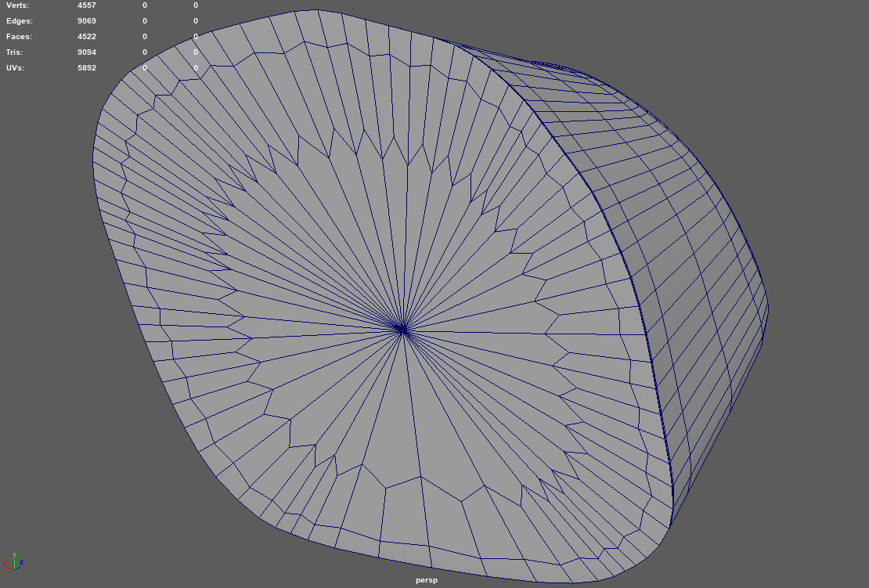
Task: Click the Faces label in HUD
Action: (19, 37)
